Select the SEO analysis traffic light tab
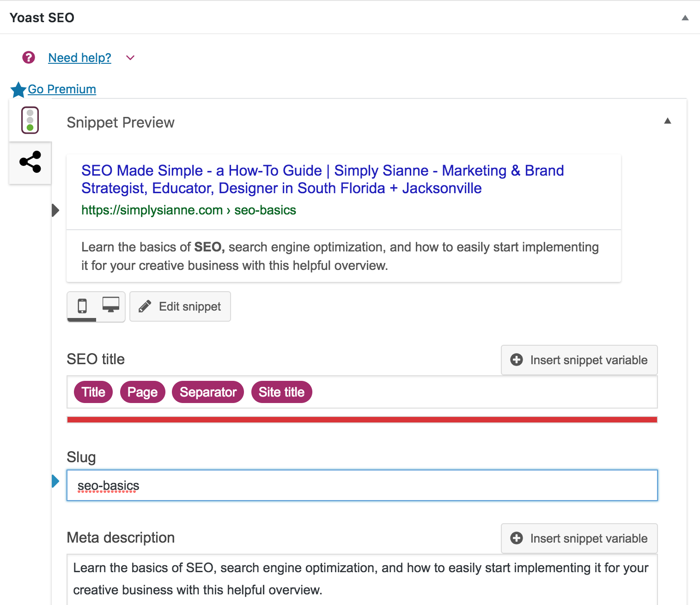 [30, 120]
